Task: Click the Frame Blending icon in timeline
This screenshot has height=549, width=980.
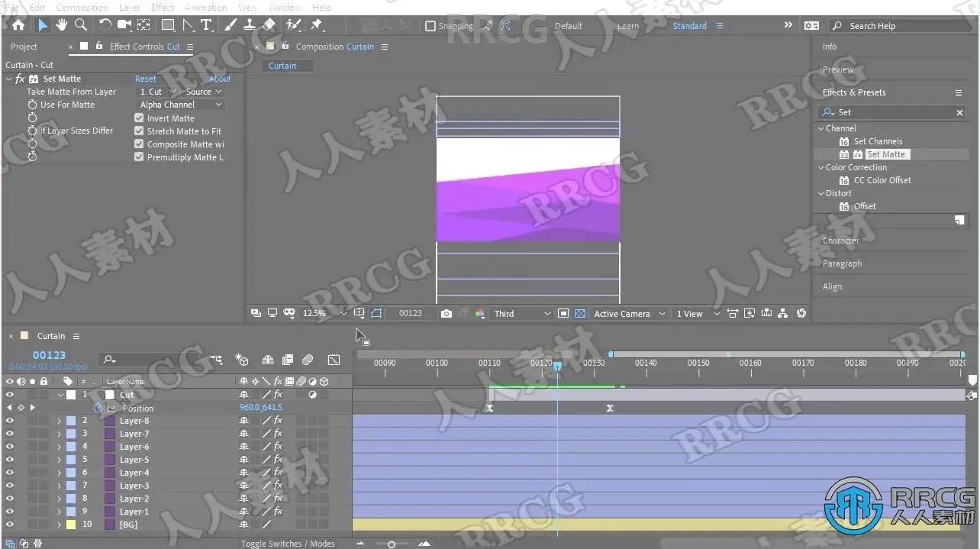Action: coord(288,360)
